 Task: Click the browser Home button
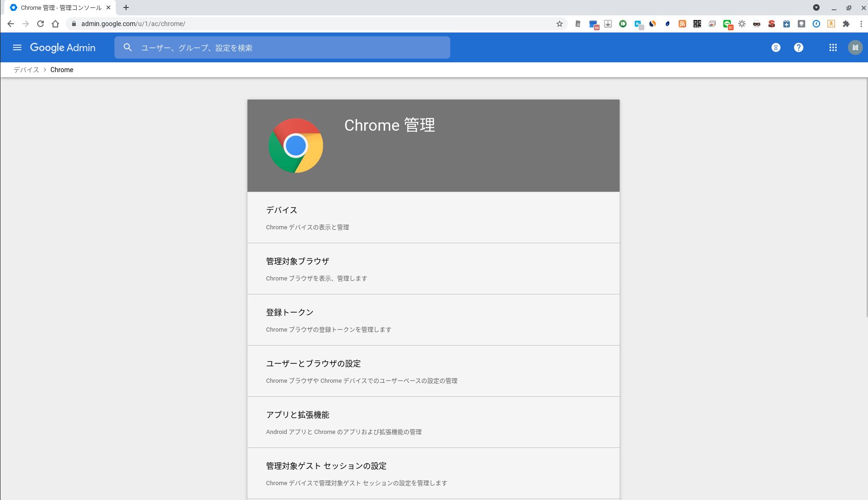(55, 24)
